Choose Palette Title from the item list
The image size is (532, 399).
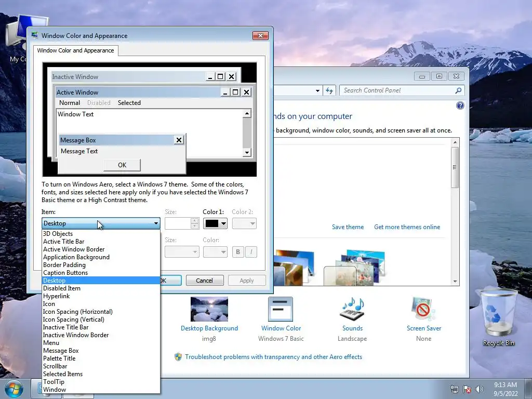click(101, 358)
